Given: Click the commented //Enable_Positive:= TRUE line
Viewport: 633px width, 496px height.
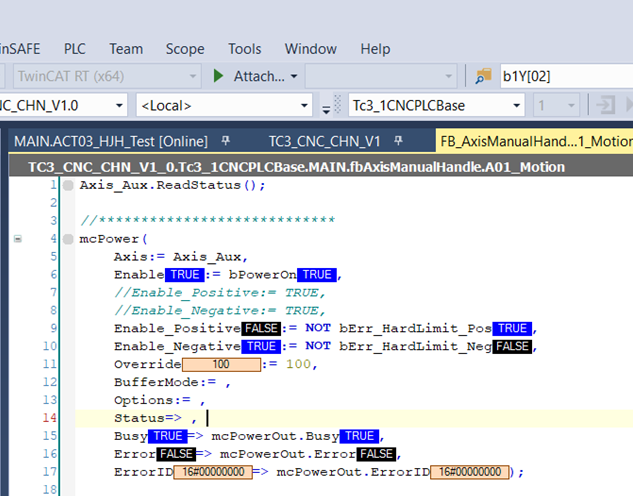Looking at the screenshot, I should (x=220, y=293).
